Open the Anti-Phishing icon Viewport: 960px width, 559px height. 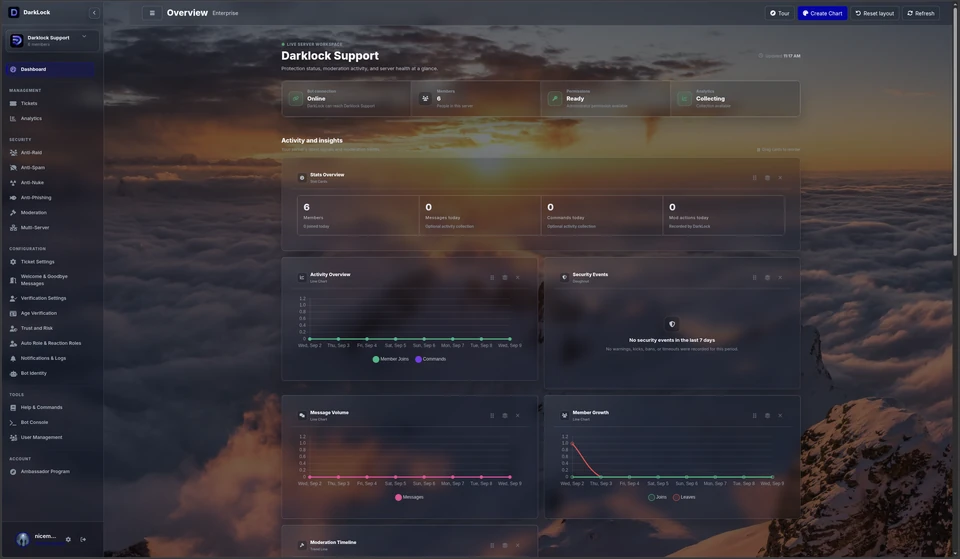point(13,198)
